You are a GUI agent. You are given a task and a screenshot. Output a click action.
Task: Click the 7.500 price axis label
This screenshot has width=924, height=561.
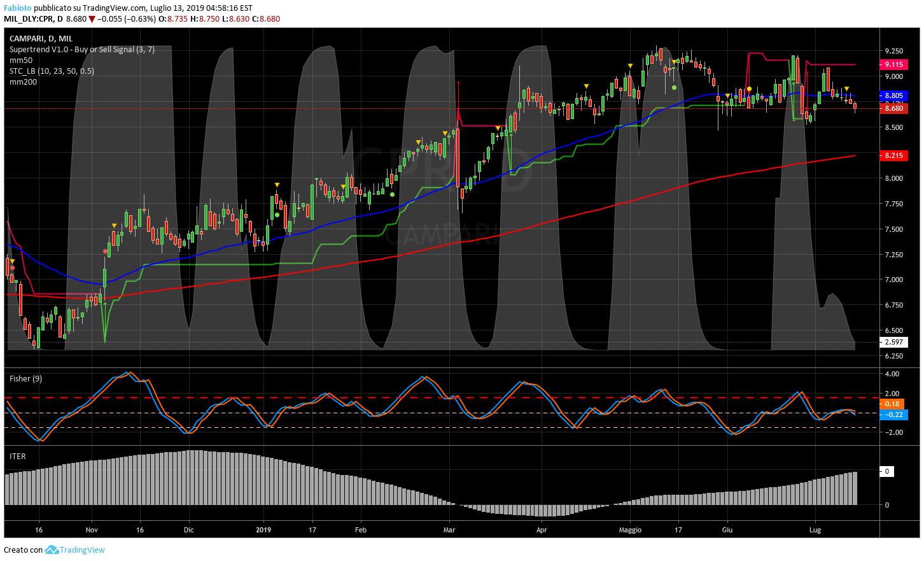(893, 229)
